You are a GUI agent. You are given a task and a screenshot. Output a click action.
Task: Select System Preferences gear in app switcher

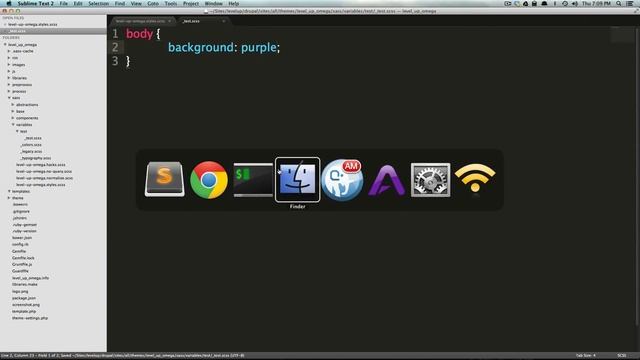[x=431, y=180]
